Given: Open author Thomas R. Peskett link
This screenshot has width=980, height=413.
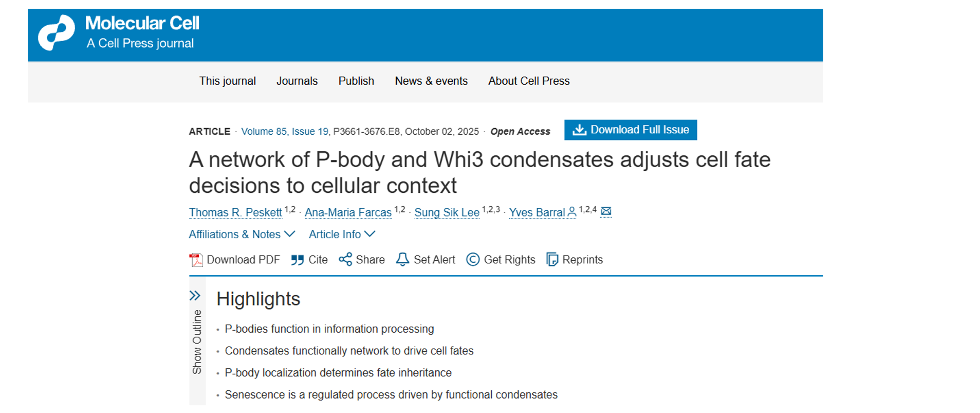Looking at the screenshot, I should (235, 212).
